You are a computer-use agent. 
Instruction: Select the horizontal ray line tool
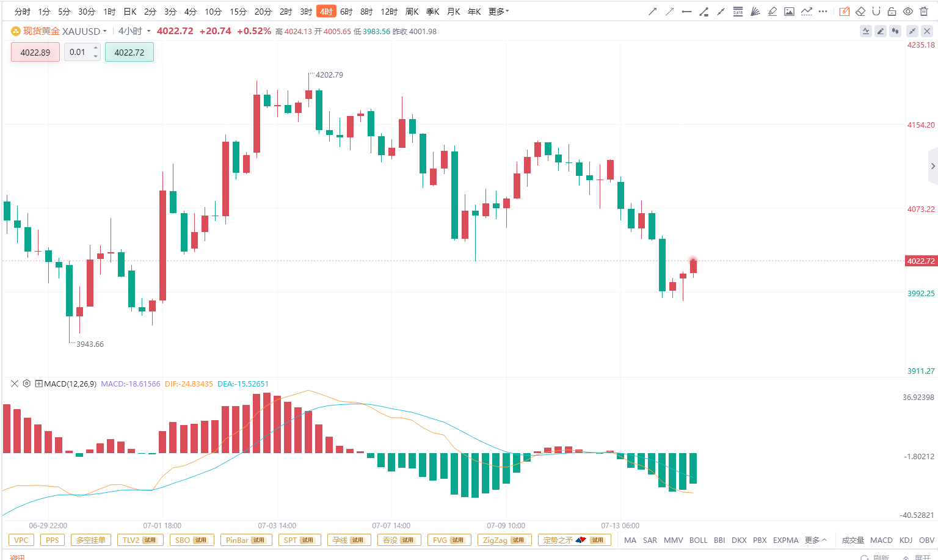coord(687,12)
